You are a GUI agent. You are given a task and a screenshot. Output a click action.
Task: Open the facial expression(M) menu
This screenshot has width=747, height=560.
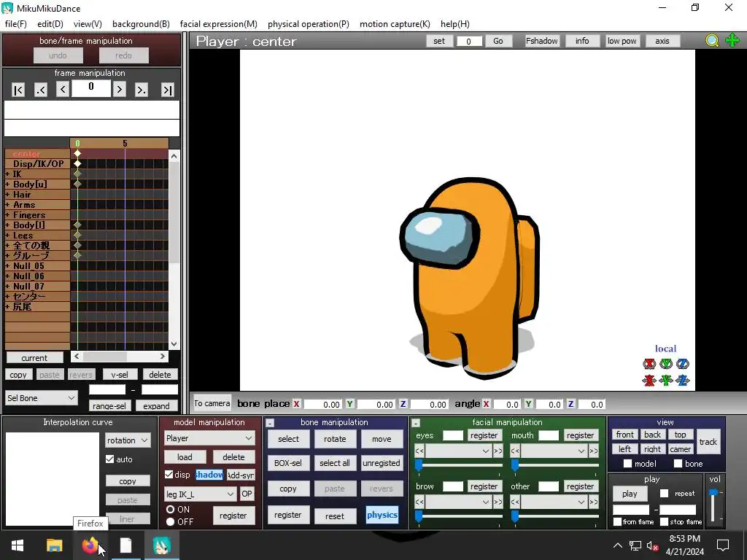219,24
